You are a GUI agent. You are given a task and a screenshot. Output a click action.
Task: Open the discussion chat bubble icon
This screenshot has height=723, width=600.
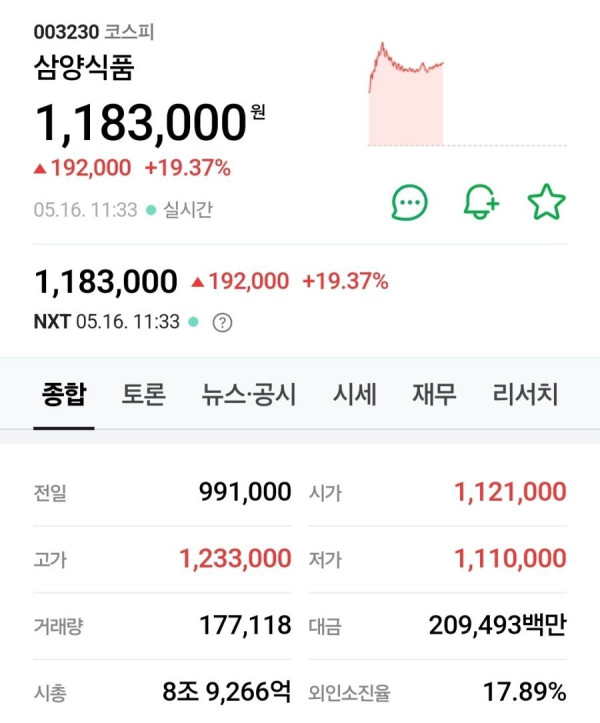tap(409, 203)
